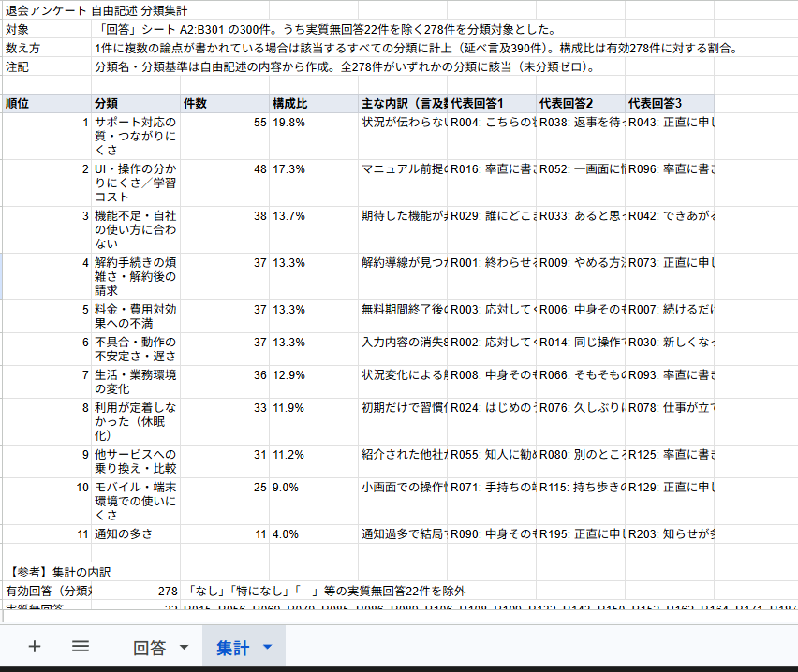The width and height of the screenshot is (798, 672).
Task: Select cell マニュアル前提 in 主な内訳 column
Action: (x=403, y=183)
